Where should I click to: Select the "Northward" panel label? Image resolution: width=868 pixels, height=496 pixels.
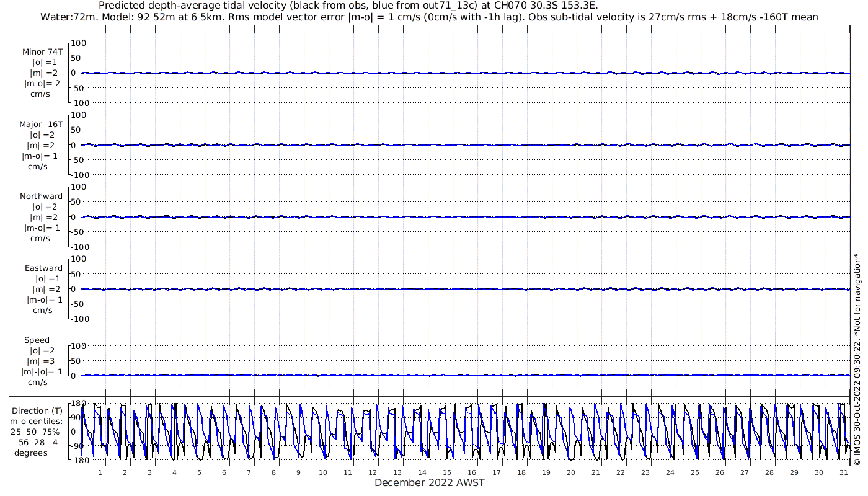41,197
